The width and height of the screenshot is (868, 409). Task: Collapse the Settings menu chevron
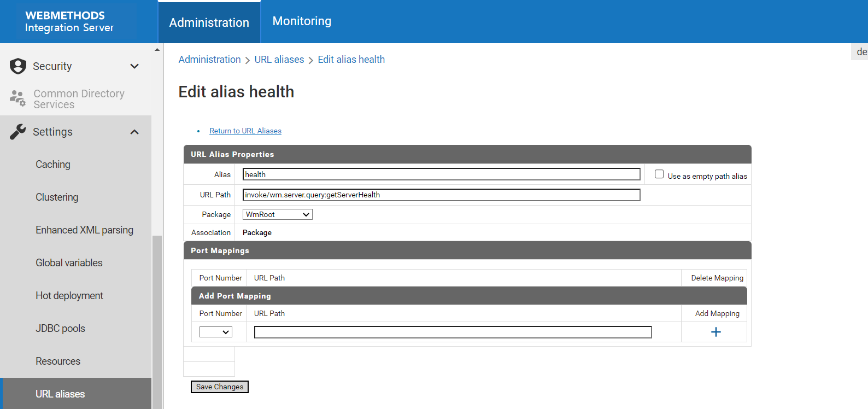pyautogui.click(x=134, y=132)
